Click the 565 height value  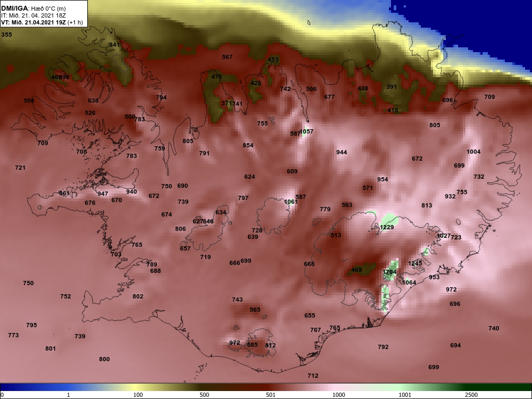click(x=255, y=310)
